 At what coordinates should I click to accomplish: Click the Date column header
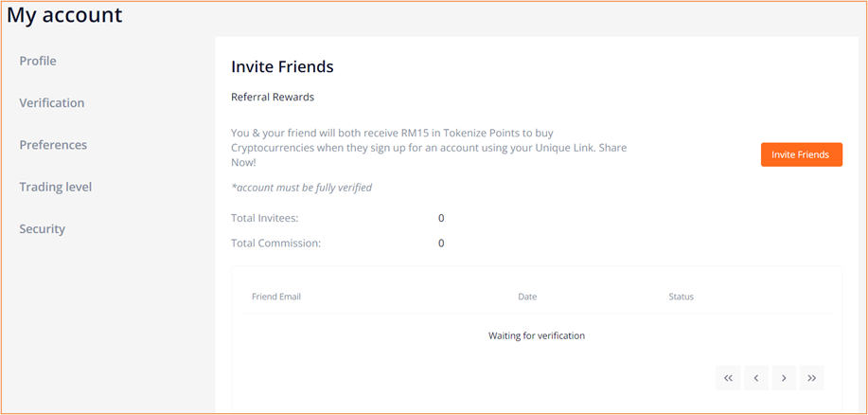coord(527,297)
